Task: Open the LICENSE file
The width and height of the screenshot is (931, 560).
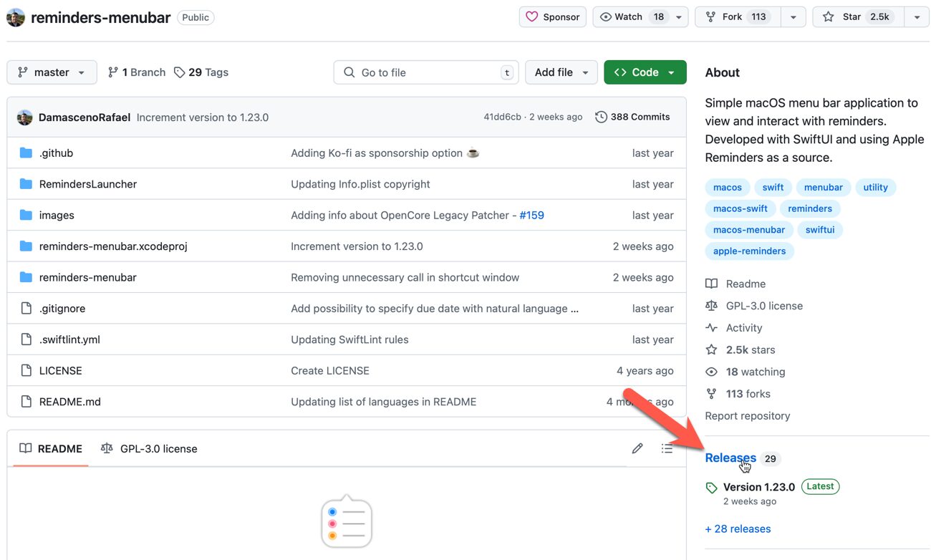Action: tap(61, 371)
